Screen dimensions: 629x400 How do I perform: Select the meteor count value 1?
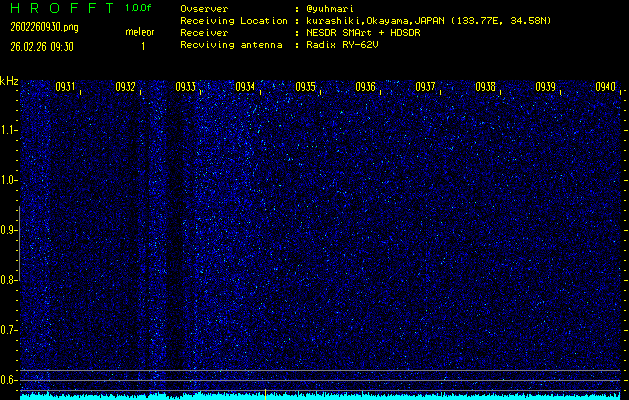142,46
